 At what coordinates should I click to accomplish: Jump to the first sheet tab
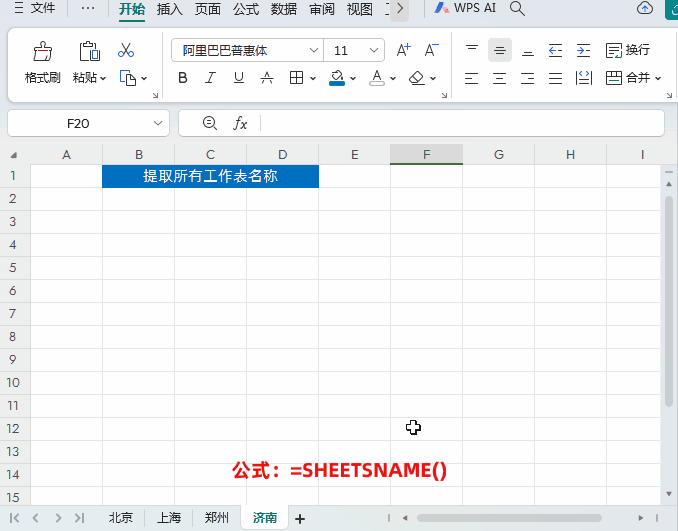point(14,518)
